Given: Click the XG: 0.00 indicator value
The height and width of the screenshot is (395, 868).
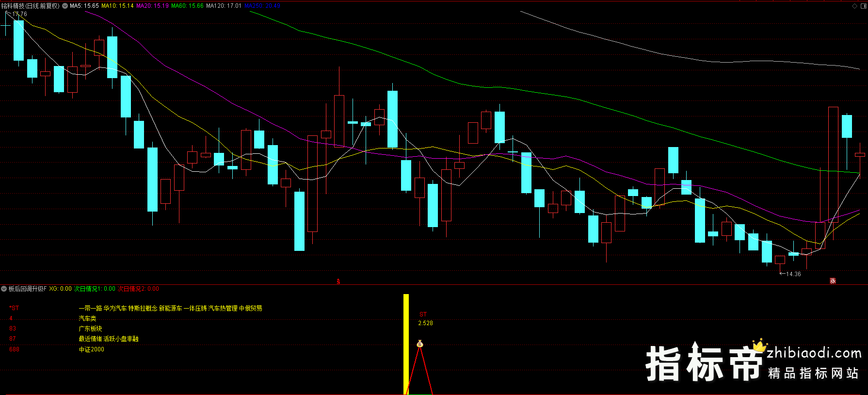Looking at the screenshot, I should [x=61, y=289].
